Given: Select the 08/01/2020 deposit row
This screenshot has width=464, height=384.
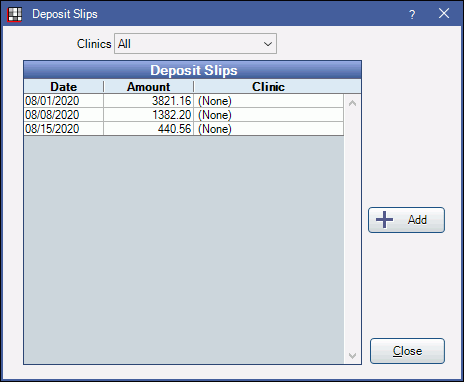Looking at the screenshot, I should click(x=184, y=101).
